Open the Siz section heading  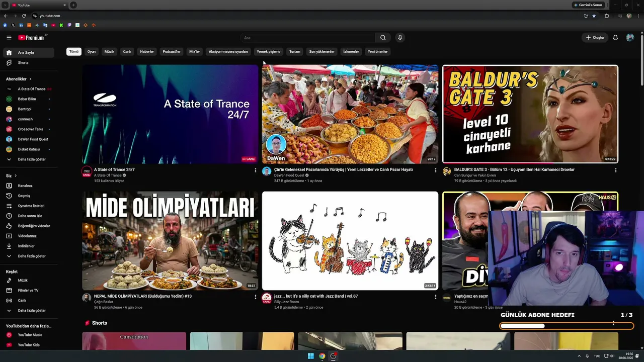pyautogui.click(x=11, y=175)
